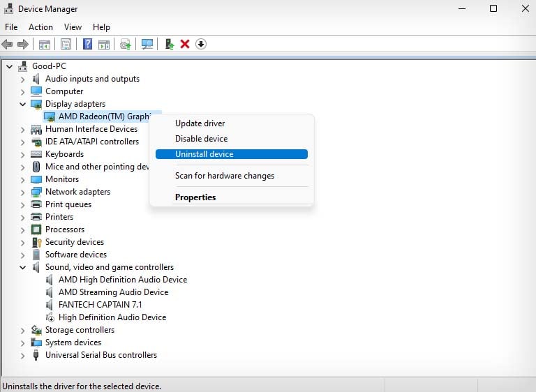Screen dimensions: 536x392
Task: Select Update driver in context menu
Action: [x=200, y=123]
